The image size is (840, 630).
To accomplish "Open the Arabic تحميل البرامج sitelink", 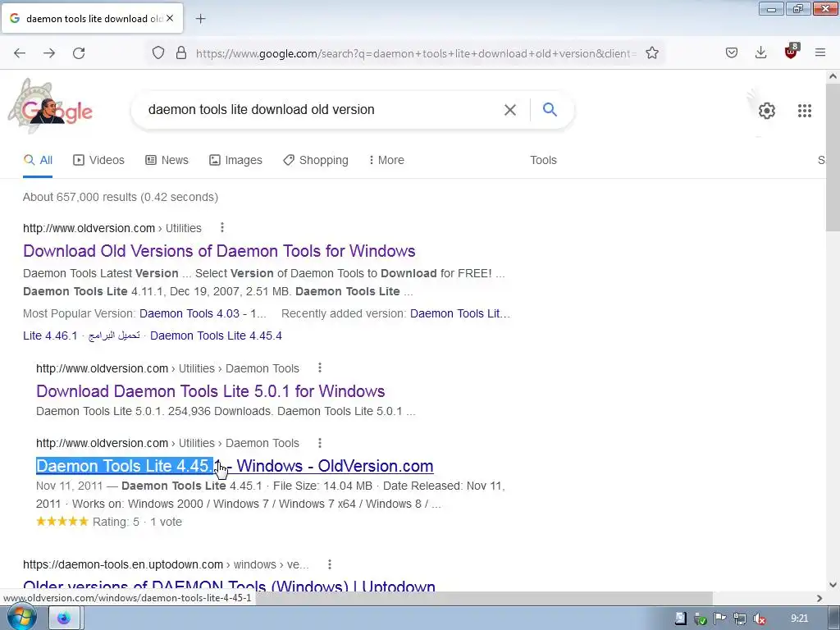I will click(113, 336).
